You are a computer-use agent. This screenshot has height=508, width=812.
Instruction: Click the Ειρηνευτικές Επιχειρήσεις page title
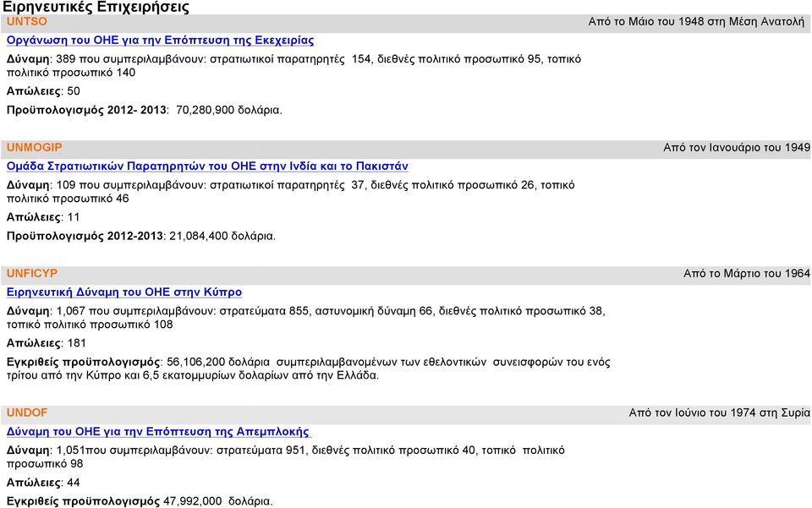click(x=96, y=8)
